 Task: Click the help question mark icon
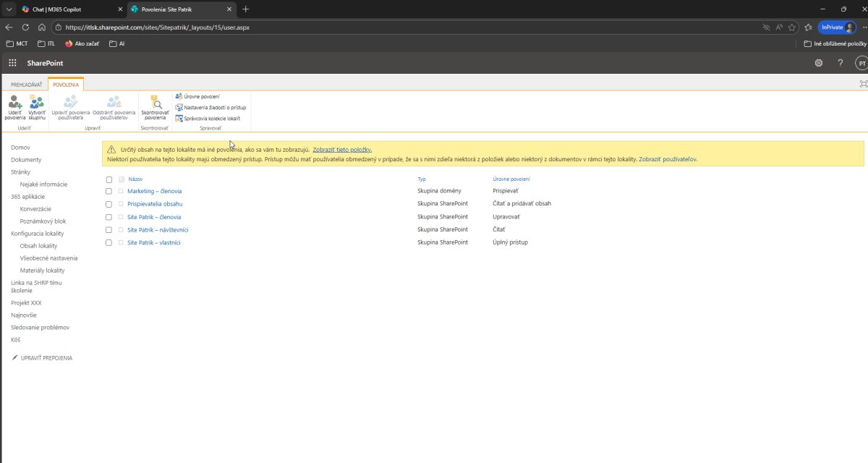point(840,63)
